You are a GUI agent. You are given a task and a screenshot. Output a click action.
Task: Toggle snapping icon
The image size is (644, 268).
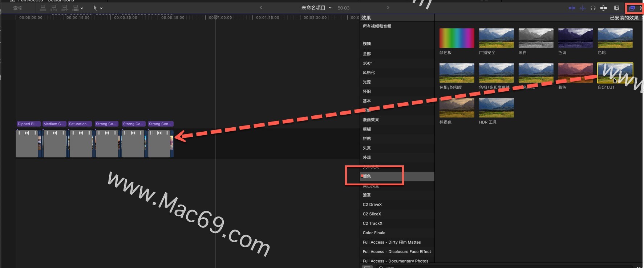click(x=604, y=8)
